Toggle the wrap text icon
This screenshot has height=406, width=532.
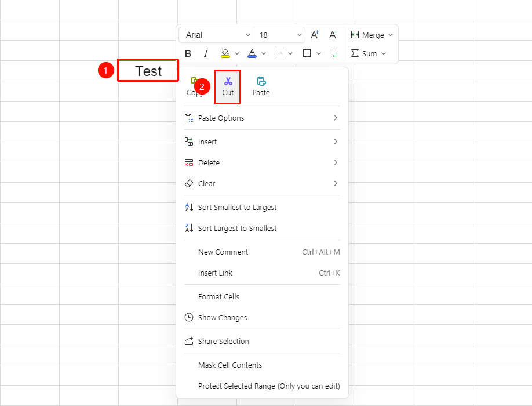334,53
